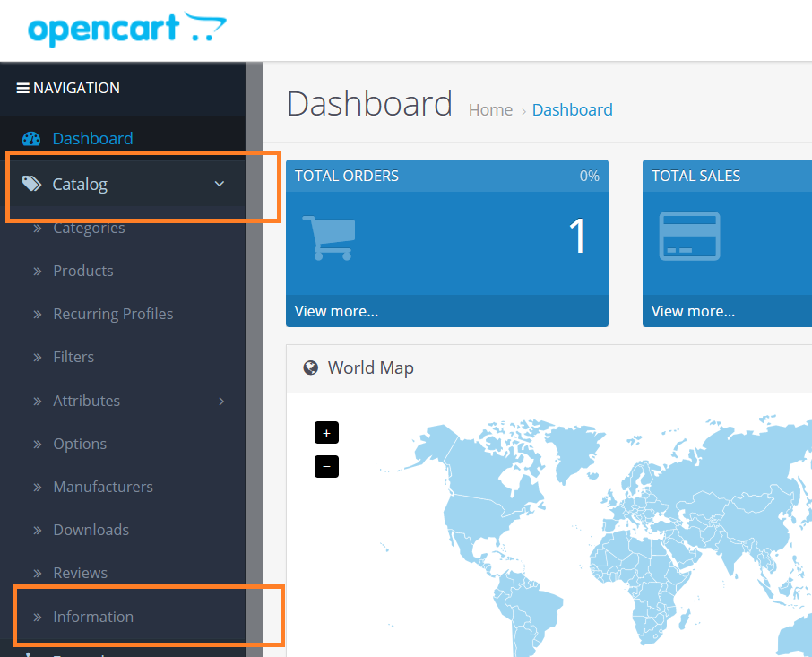Click the order count number 1

[x=577, y=236]
